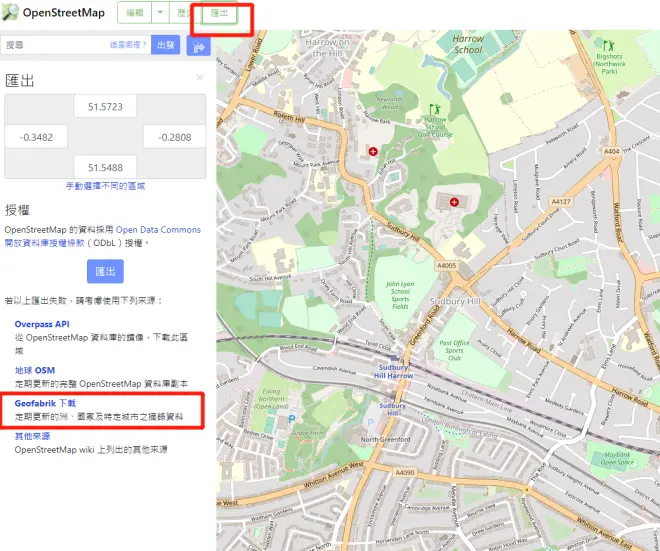The height and width of the screenshot is (551, 660).
Task: Click the grey Sudbury Hill locality label
Action: tap(455, 301)
